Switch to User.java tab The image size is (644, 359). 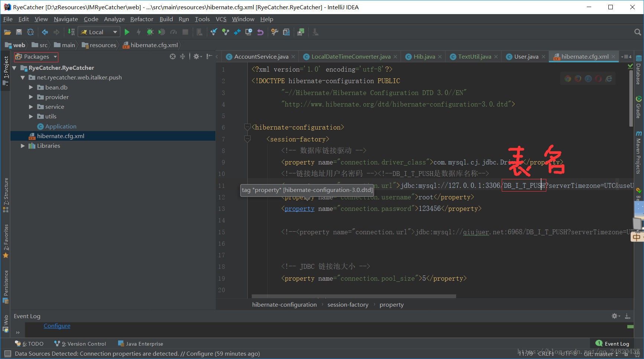click(526, 56)
